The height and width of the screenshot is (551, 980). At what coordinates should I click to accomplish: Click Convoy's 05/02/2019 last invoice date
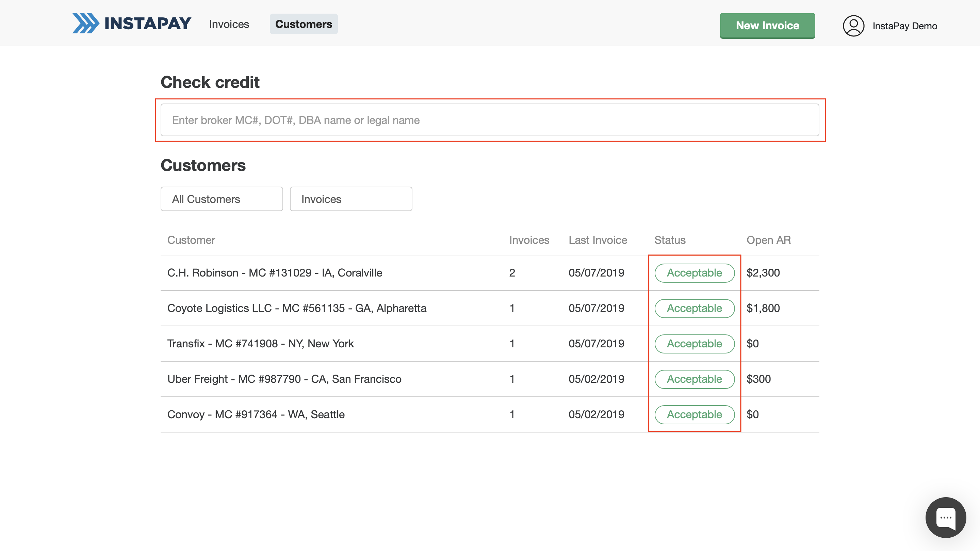coord(596,414)
